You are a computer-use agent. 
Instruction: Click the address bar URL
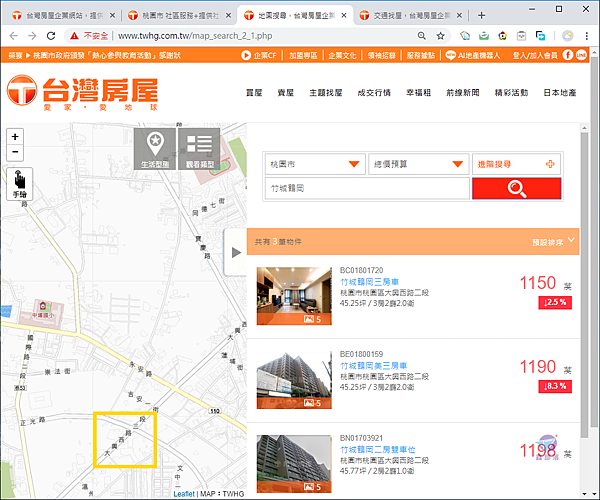click(195, 36)
